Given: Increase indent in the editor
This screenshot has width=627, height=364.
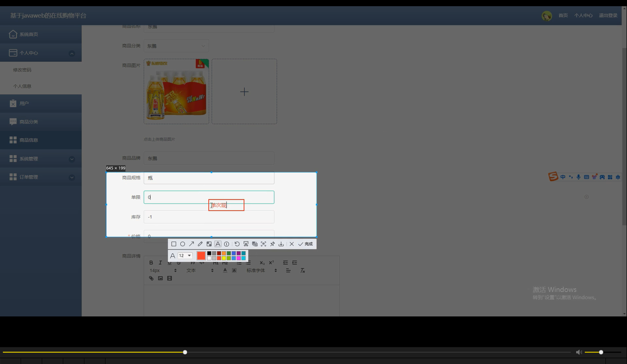Looking at the screenshot, I should 294,263.
